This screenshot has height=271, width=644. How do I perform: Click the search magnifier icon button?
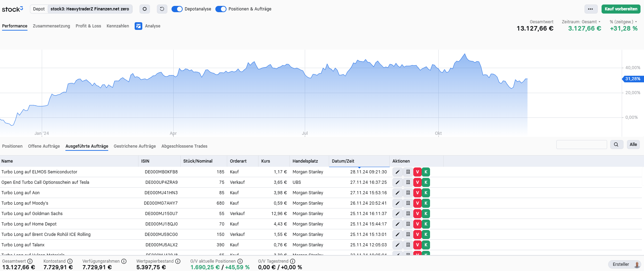[616, 145]
